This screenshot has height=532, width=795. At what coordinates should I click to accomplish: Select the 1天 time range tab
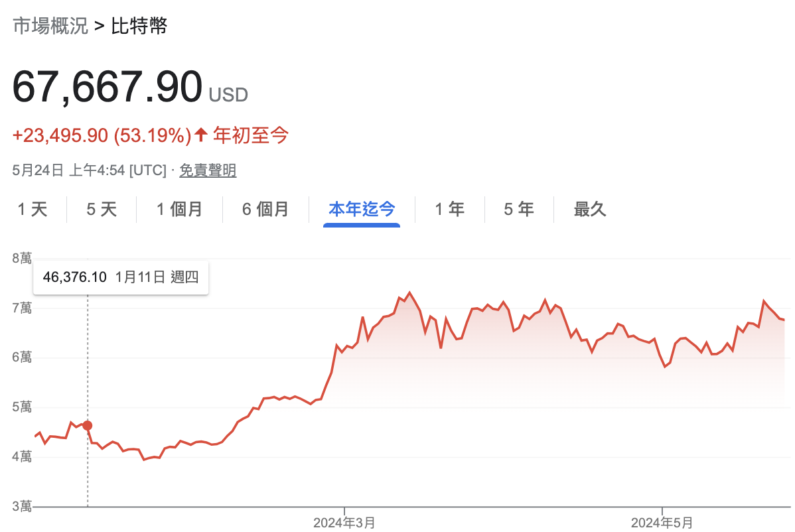pyautogui.click(x=33, y=209)
